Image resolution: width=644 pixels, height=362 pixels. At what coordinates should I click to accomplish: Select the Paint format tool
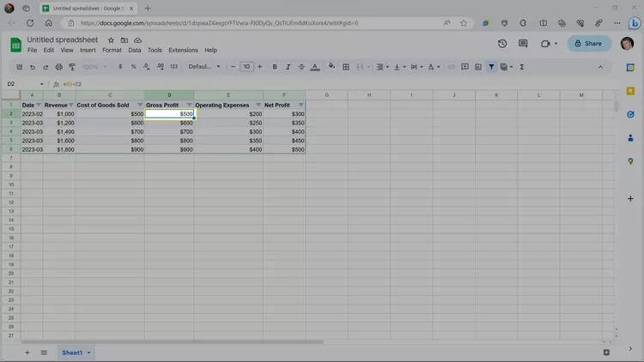(71, 67)
